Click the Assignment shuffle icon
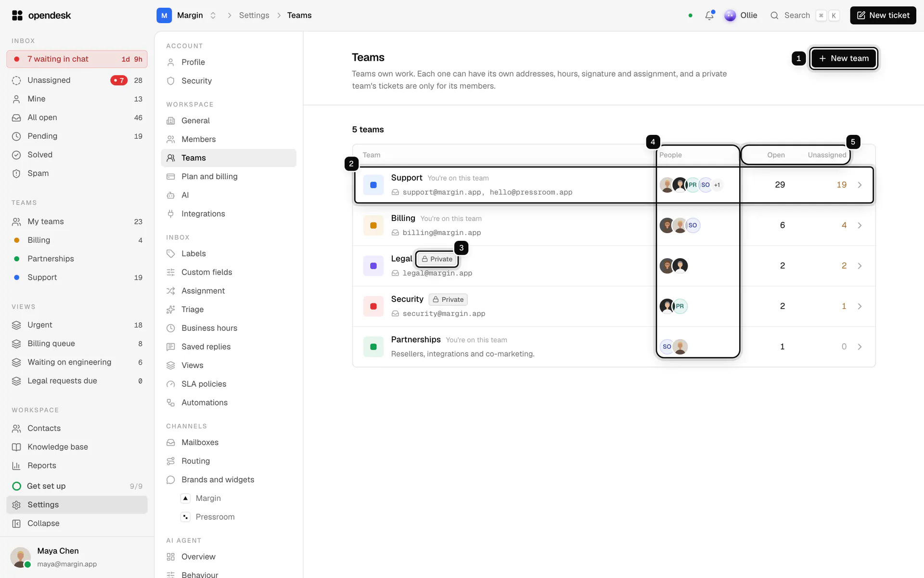 click(170, 291)
